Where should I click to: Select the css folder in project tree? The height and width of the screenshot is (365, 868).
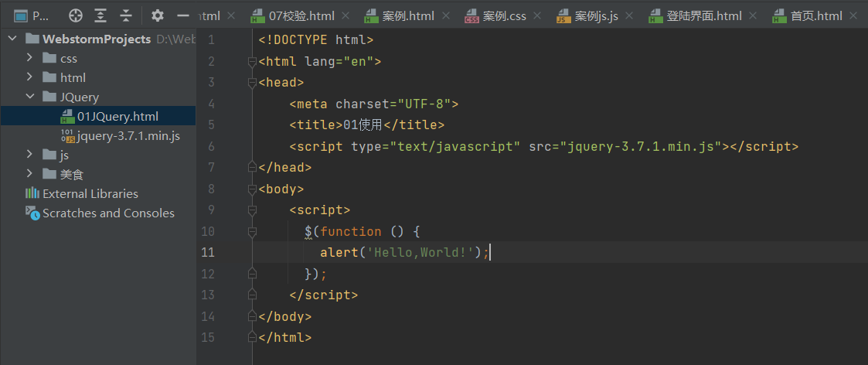click(69, 59)
